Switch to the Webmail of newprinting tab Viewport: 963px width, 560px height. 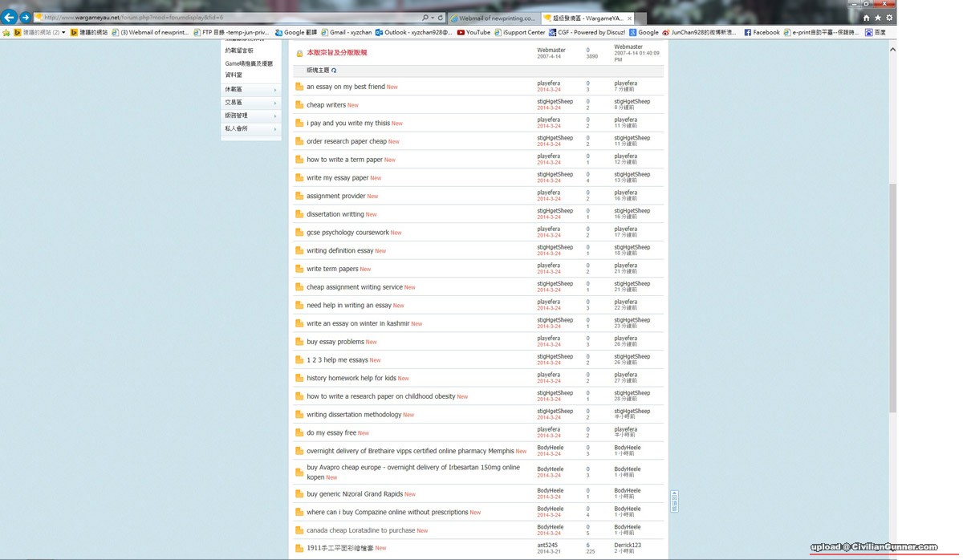pos(493,18)
